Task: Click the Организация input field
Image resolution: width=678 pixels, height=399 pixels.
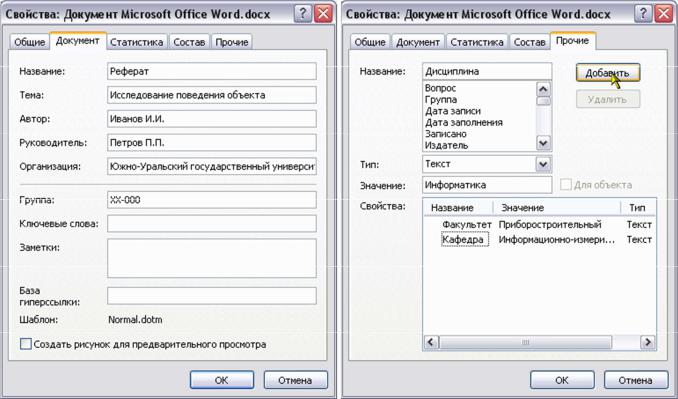Action: pos(212,166)
